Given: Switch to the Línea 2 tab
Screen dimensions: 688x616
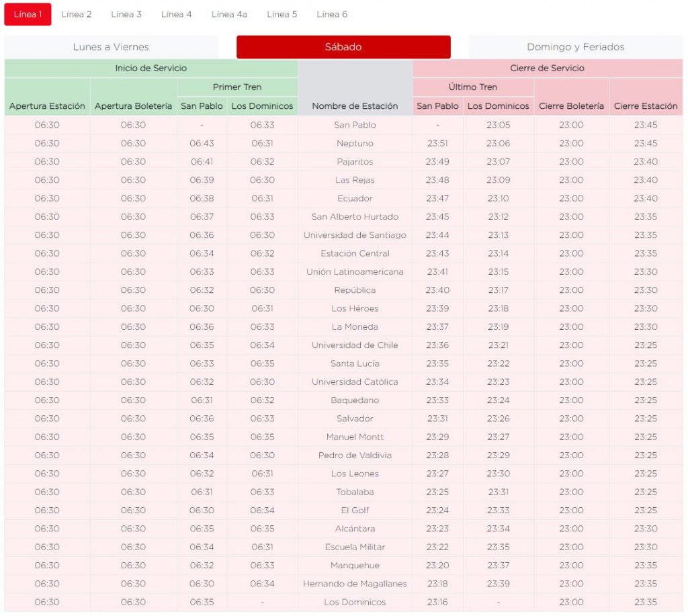Looking at the screenshot, I should (77, 14).
